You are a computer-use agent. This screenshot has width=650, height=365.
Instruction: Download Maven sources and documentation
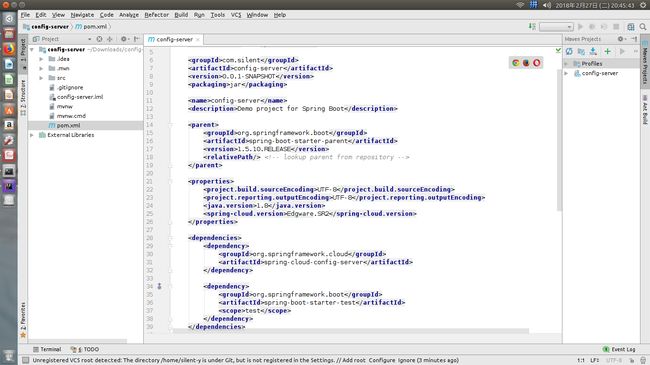click(593, 51)
